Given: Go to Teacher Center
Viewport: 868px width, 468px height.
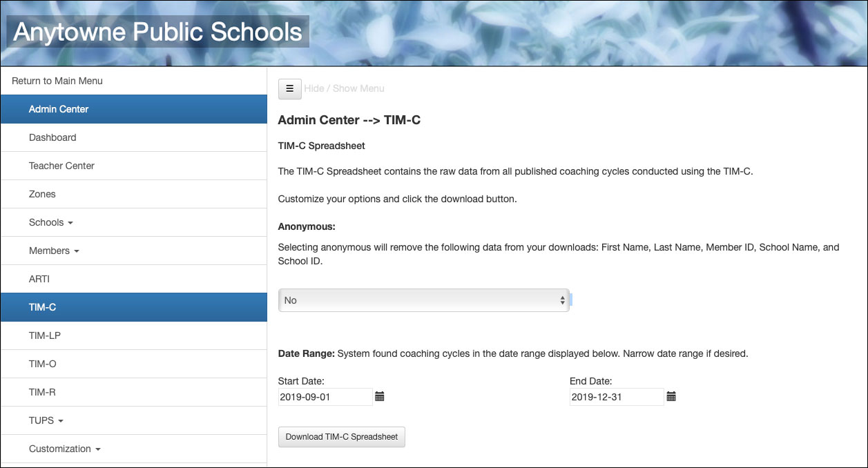Looking at the screenshot, I should [x=134, y=166].
